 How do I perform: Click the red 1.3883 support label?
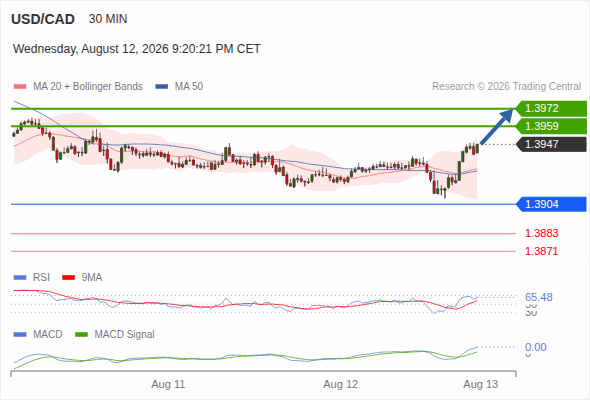pyautogui.click(x=541, y=233)
